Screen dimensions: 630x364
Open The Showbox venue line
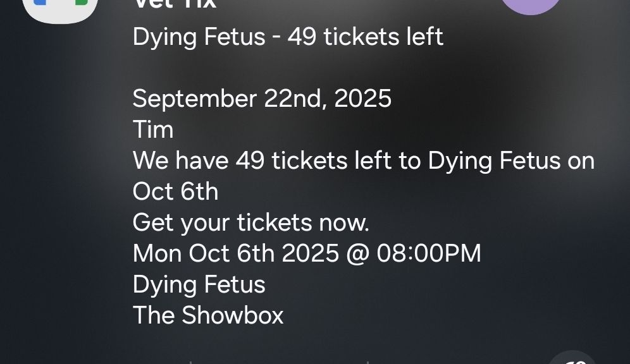[208, 315]
